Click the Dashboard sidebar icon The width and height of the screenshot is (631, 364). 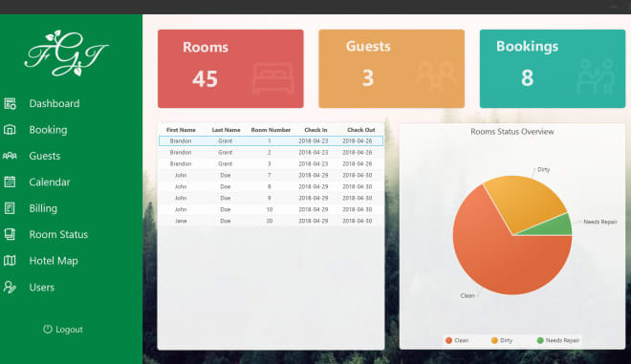tap(11, 104)
